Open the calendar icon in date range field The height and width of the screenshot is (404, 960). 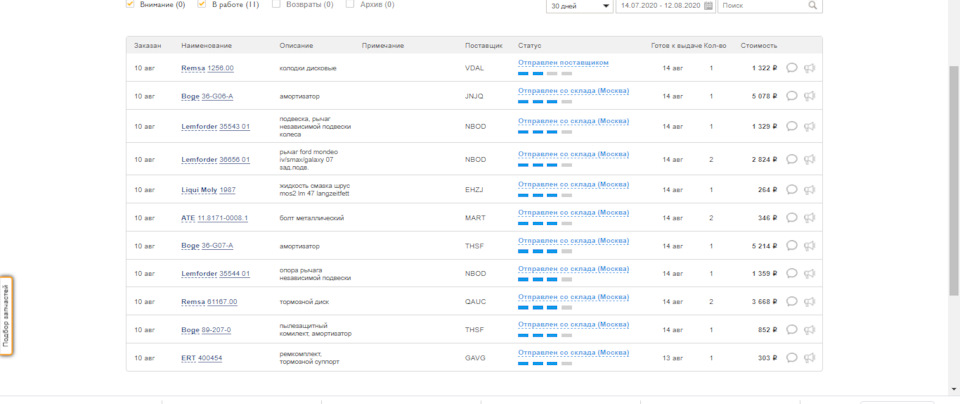pyautogui.click(x=708, y=6)
